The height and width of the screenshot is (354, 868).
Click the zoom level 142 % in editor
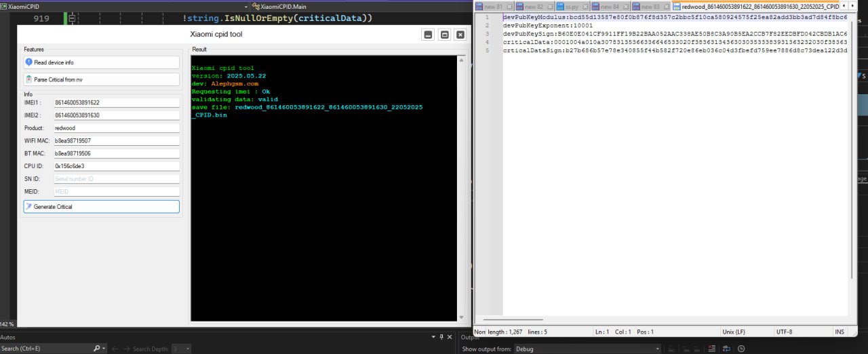pos(7,324)
